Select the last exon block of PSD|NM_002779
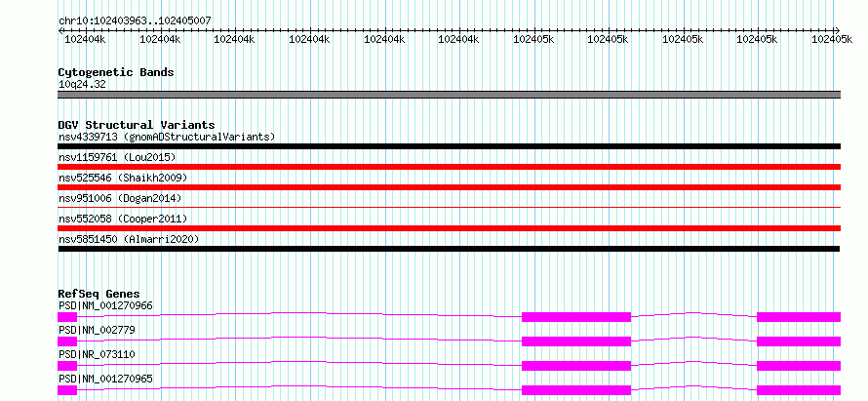Viewport: 868px width, 401px height. [x=799, y=341]
